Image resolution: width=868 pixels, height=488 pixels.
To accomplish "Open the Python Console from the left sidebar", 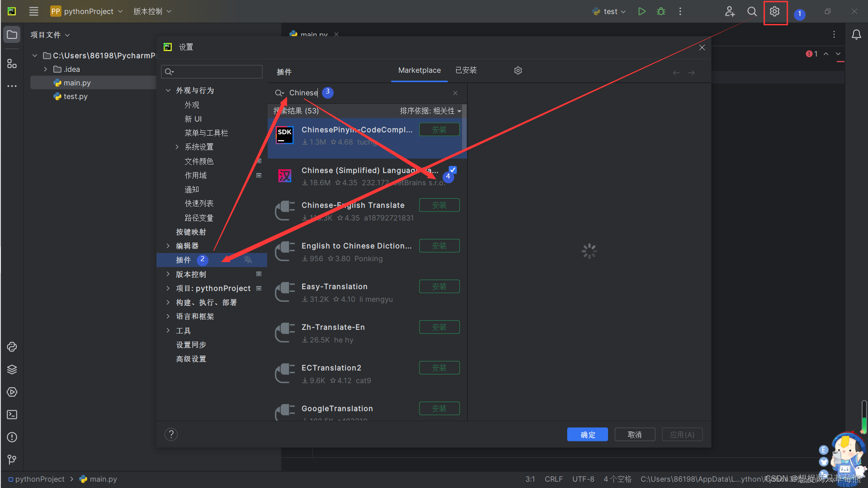I will tap(12, 347).
